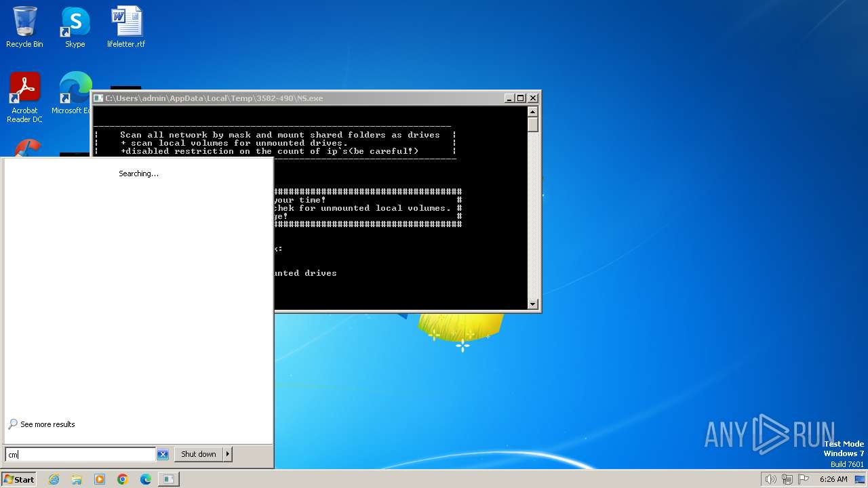868x488 pixels.
Task: Click the 6:26 AM taskbar clock
Action: (833, 479)
